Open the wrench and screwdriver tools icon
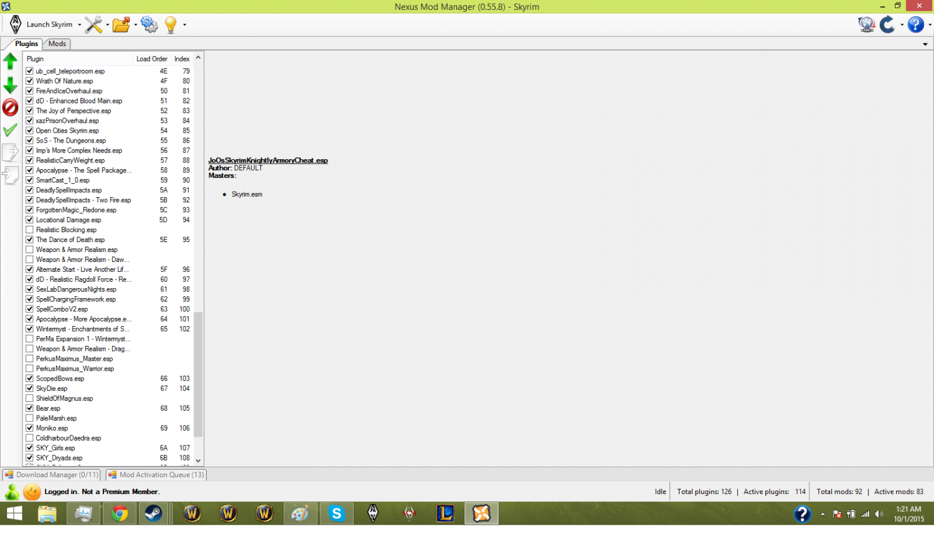This screenshot has height=560, width=934. (93, 25)
